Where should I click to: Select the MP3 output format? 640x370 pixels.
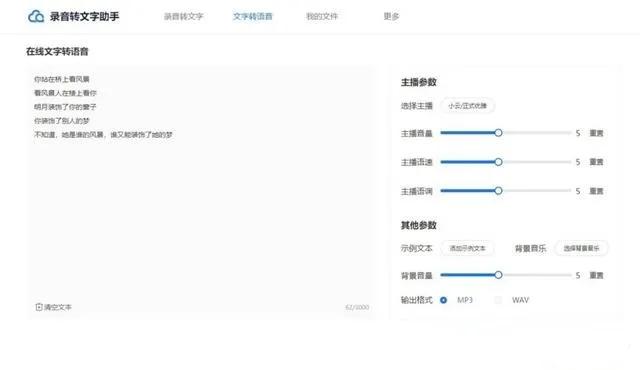pyautogui.click(x=443, y=300)
